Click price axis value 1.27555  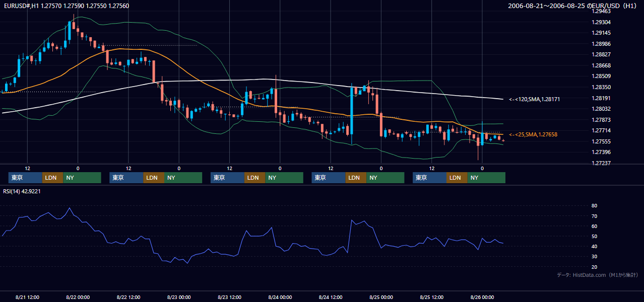coord(601,141)
